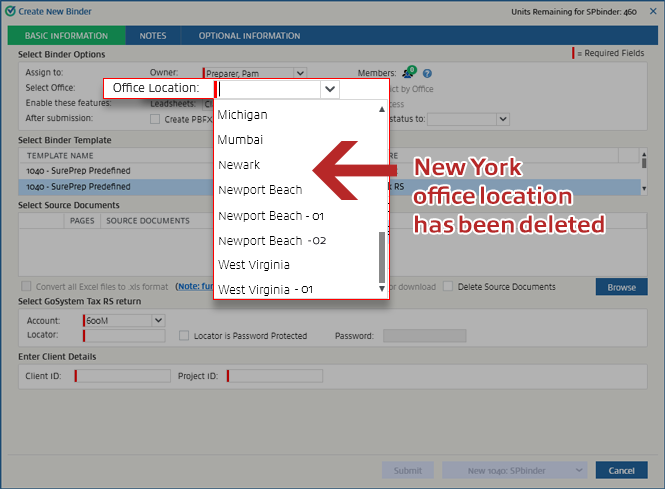This screenshot has width=665, height=489.
Task: Switch to the Basic Information tab
Action: [x=67, y=36]
